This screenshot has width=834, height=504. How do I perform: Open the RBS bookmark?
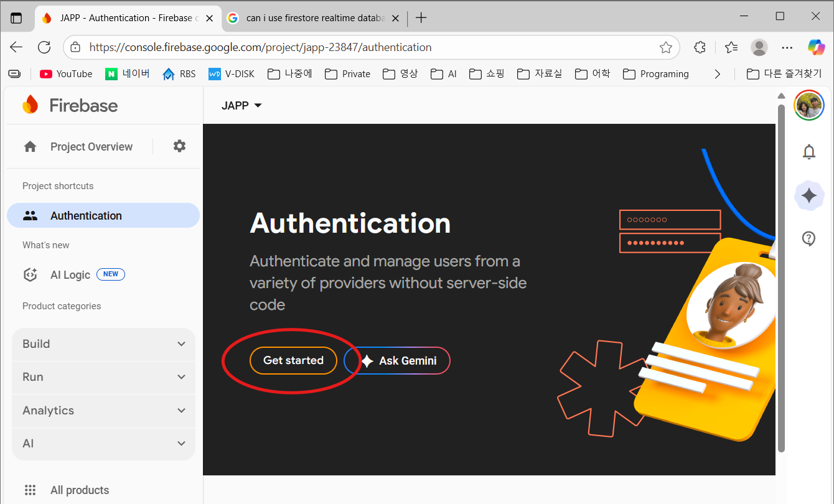click(179, 74)
